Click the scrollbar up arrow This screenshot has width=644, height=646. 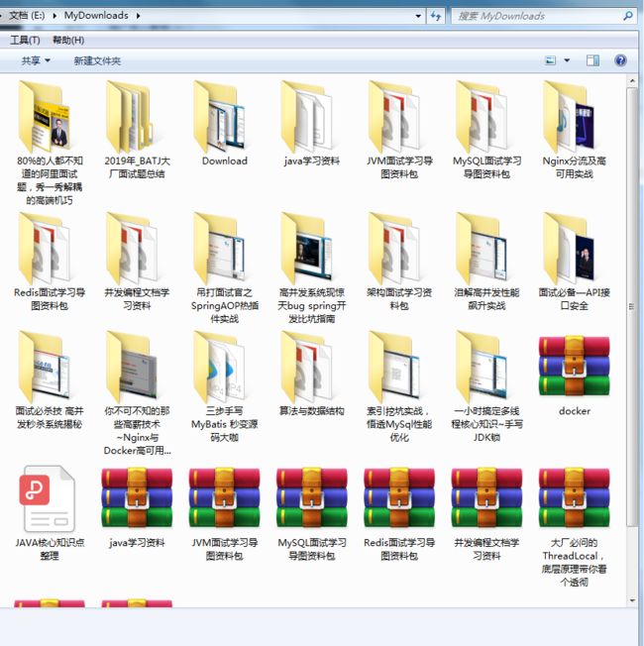tap(632, 81)
